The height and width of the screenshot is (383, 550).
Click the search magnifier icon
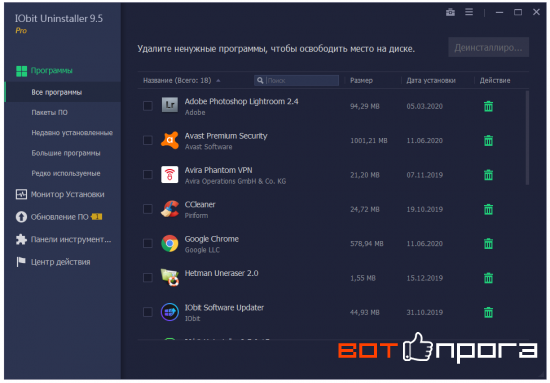pyautogui.click(x=260, y=81)
